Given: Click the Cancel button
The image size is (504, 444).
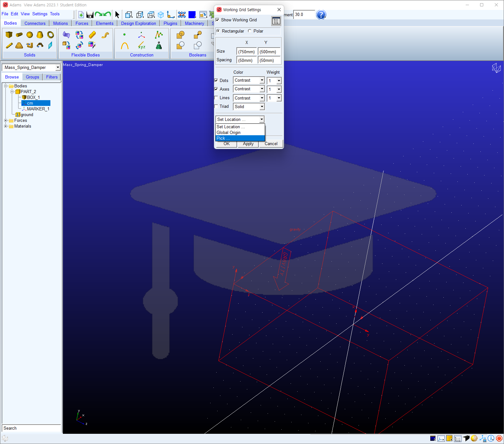Looking at the screenshot, I should point(271,144).
